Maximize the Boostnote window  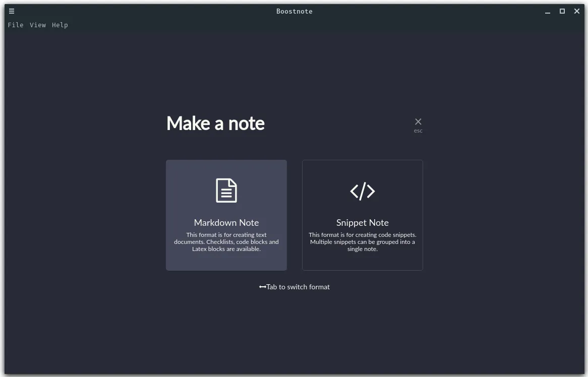pos(562,11)
